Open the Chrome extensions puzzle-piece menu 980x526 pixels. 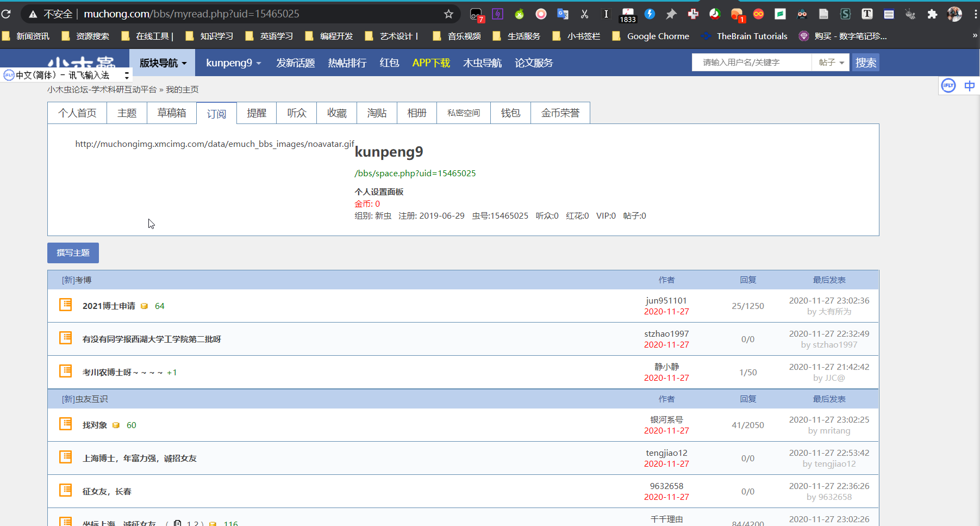[932, 14]
